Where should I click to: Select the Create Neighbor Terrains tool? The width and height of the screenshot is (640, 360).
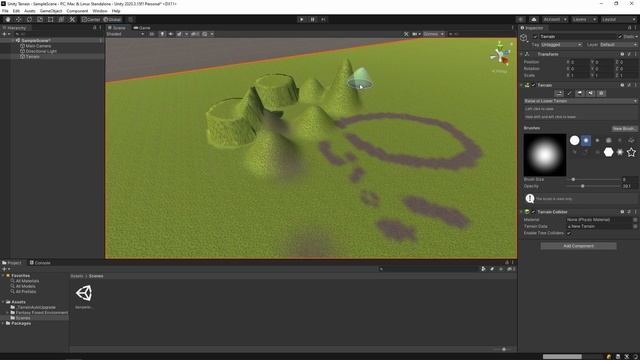[559, 93]
